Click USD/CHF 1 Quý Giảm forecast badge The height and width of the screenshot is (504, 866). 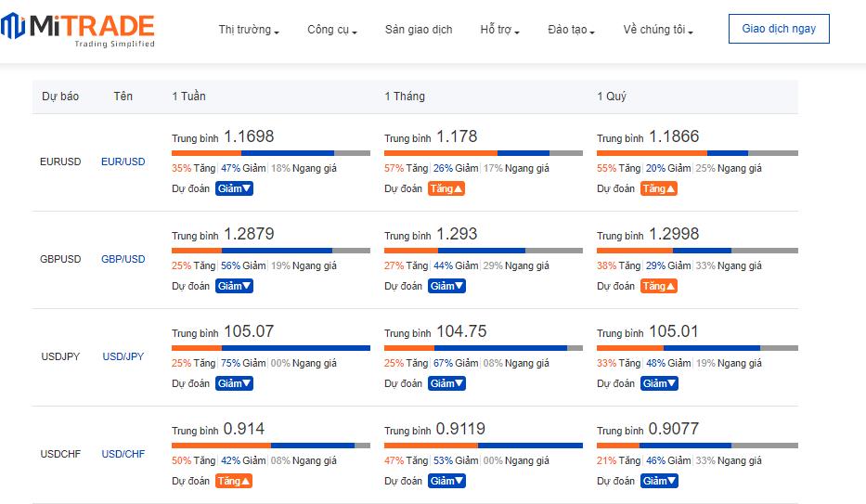(x=659, y=481)
